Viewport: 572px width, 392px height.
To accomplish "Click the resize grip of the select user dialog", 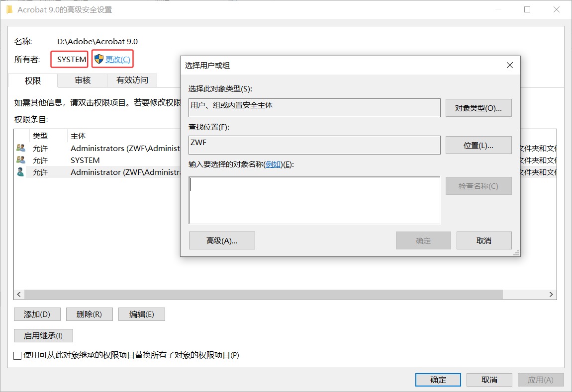I will click(x=516, y=252).
